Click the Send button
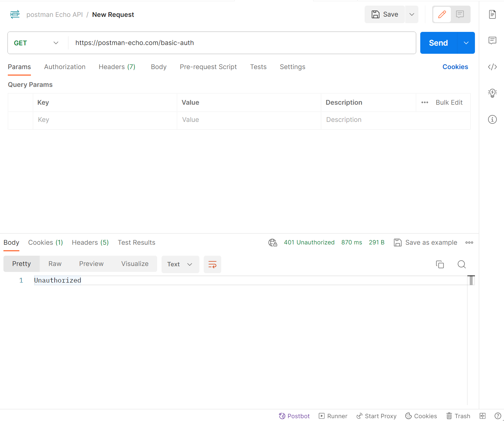Screen dimensions: 504x421 click(x=438, y=43)
